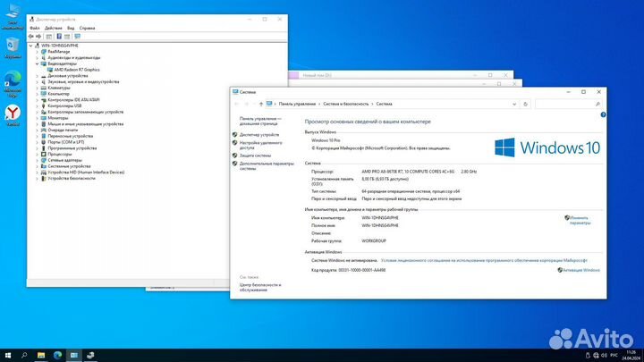644x362 pixels.
Task: Open the Recycle Bin desktop icon
Action: (13, 48)
